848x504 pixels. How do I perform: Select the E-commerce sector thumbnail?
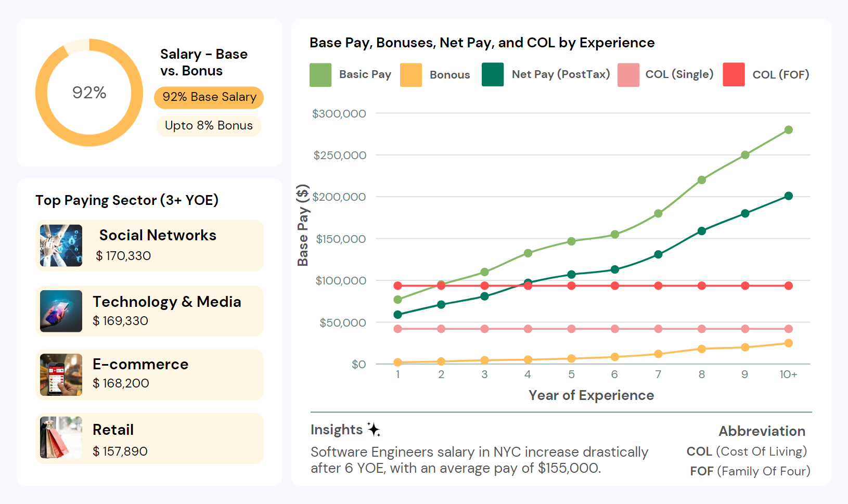61,374
